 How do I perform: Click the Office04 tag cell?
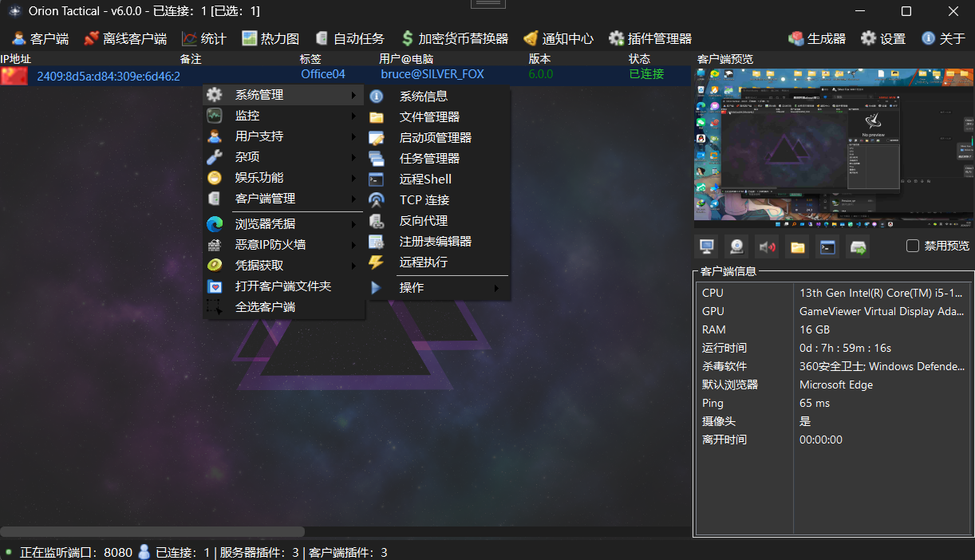pos(323,74)
